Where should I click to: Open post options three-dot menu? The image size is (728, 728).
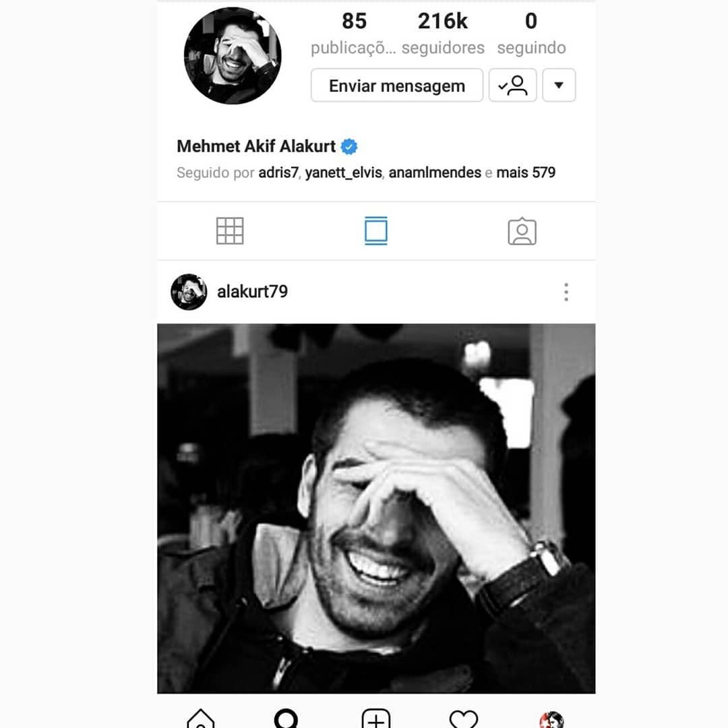point(566,292)
